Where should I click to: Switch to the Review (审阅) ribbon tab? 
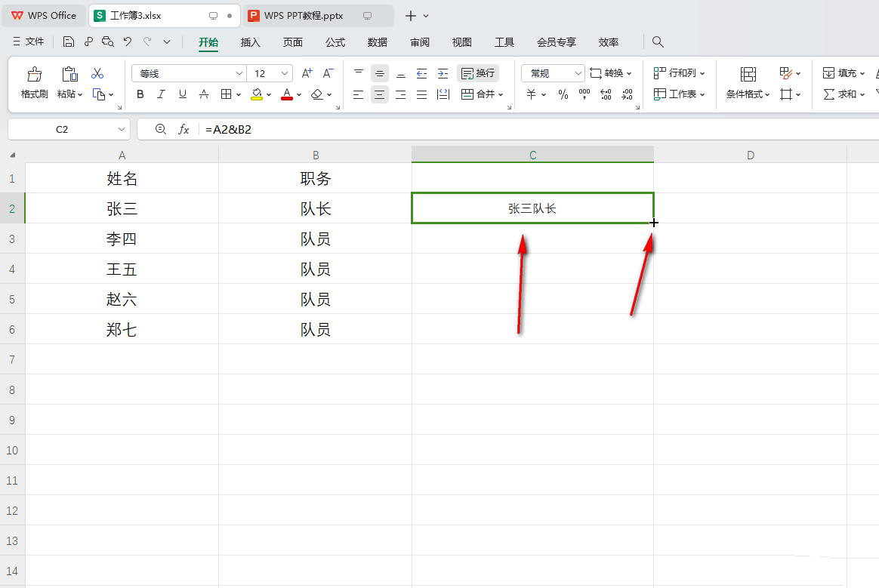coord(420,42)
